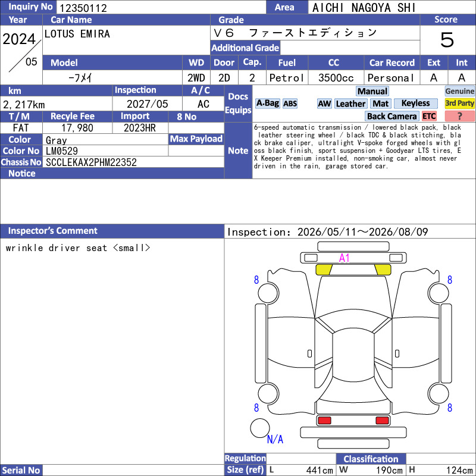Click the color value Gray

[x=56, y=140]
